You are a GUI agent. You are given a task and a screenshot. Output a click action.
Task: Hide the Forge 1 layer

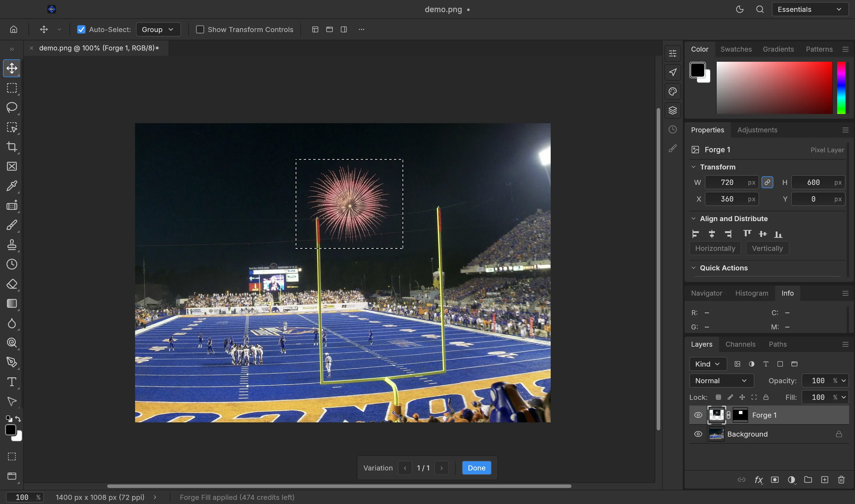[698, 415]
